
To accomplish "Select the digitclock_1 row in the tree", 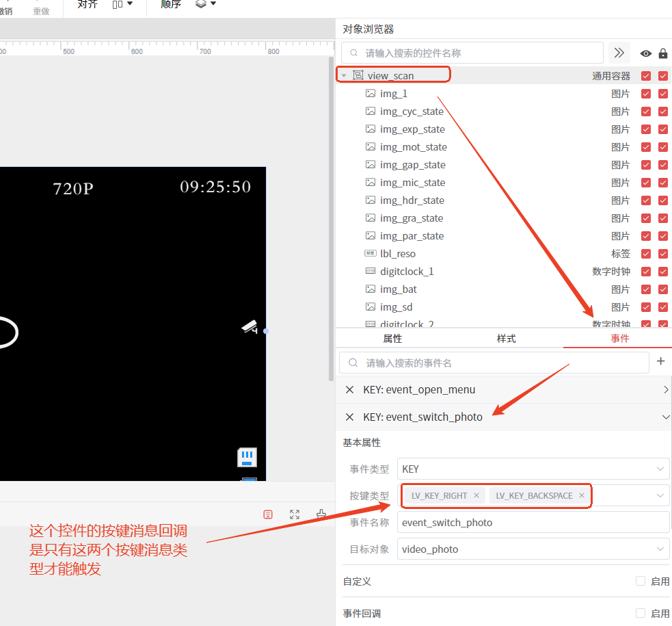I will point(504,272).
